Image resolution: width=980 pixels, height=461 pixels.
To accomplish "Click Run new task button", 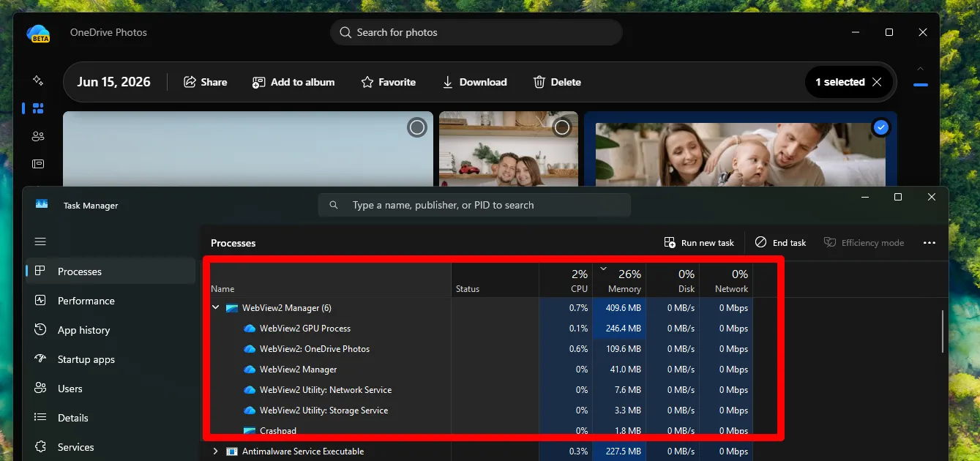I will (699, 243).
